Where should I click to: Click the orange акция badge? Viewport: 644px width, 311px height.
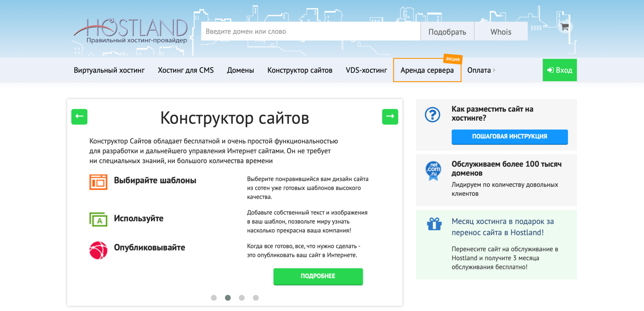click(453, 59)
